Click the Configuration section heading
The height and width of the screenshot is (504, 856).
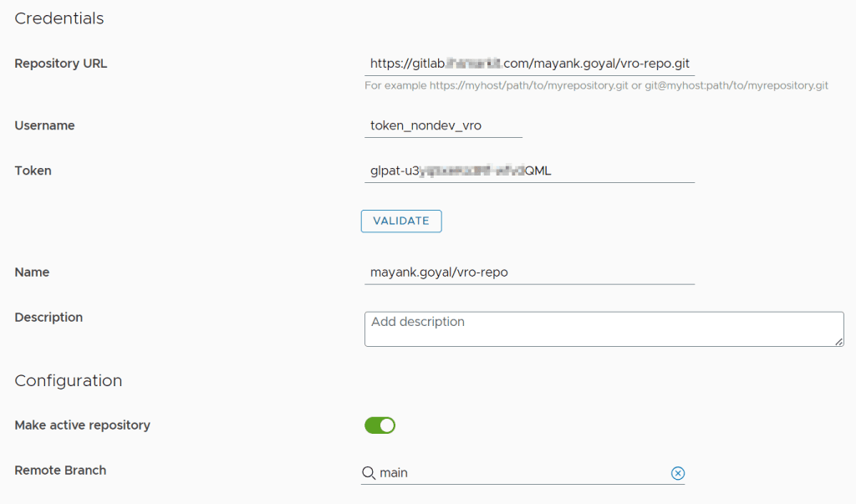click(69, 381)
